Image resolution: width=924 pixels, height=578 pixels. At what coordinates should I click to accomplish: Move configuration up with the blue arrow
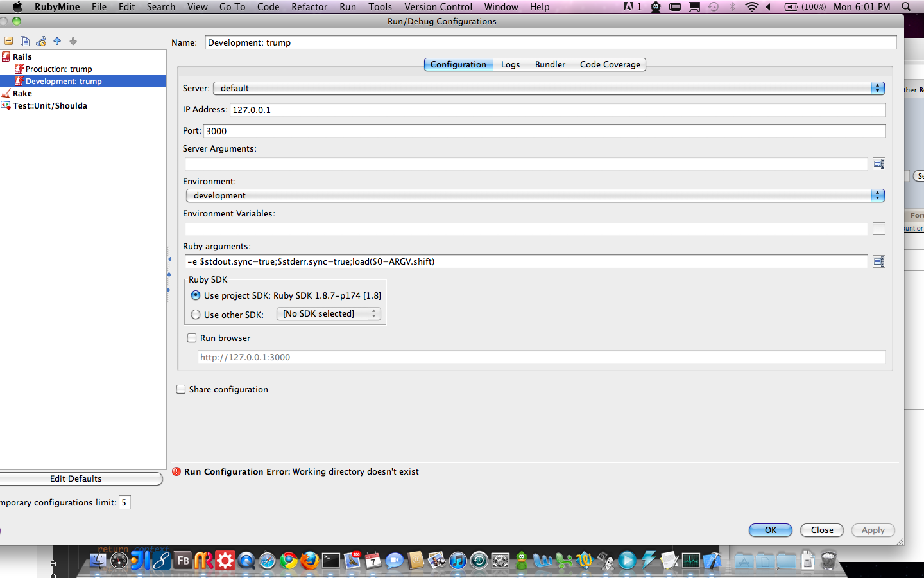pos(57,41)
